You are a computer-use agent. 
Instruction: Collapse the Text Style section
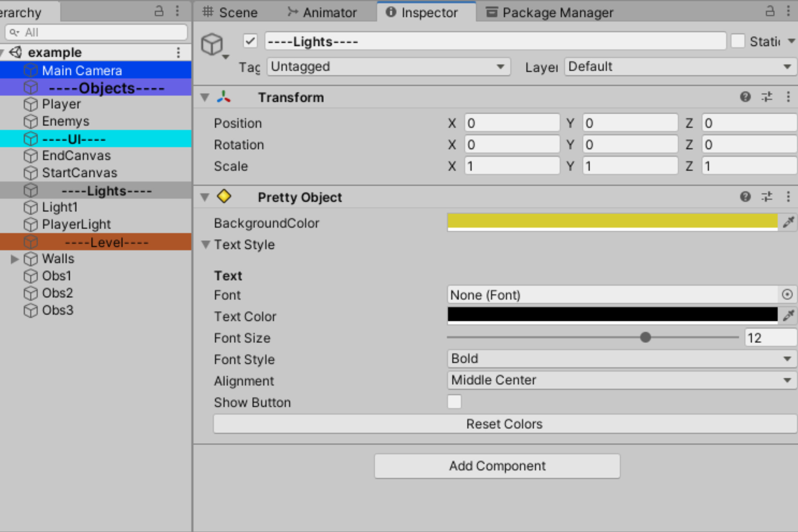pos(206,244)
